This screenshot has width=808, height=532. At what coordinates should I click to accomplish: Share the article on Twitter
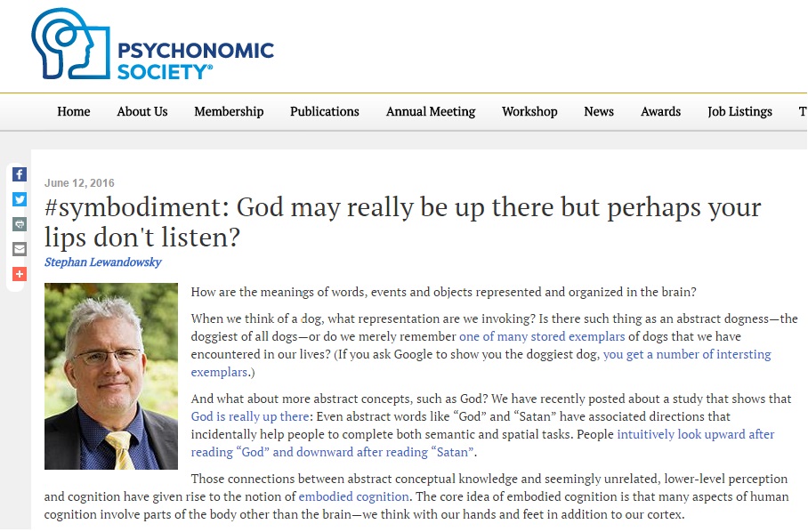(x=20, y=199)
